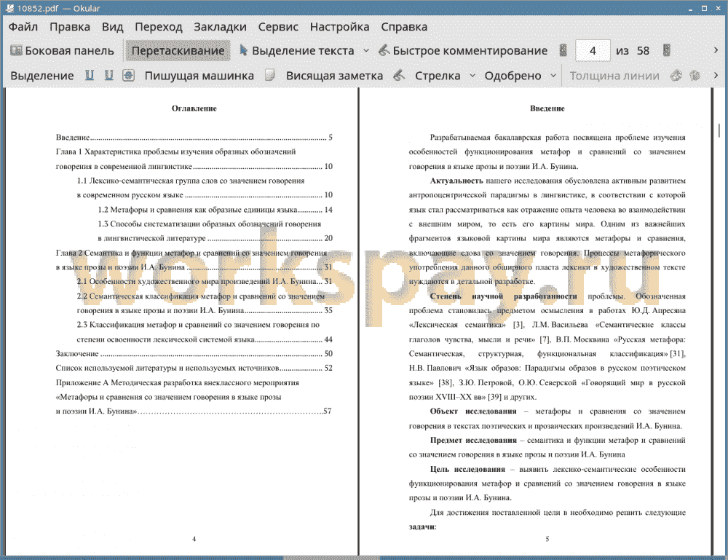Minimize the Okular window

(x=690, y=8)
